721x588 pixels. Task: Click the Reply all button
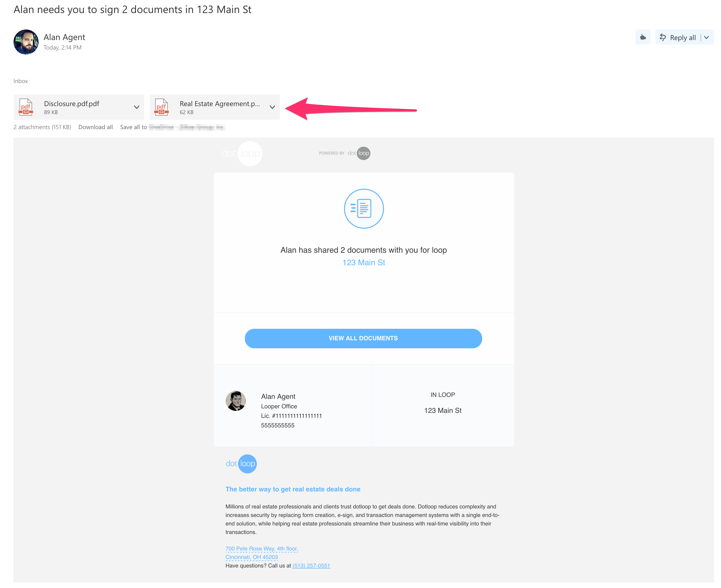[x=682, y=38]
